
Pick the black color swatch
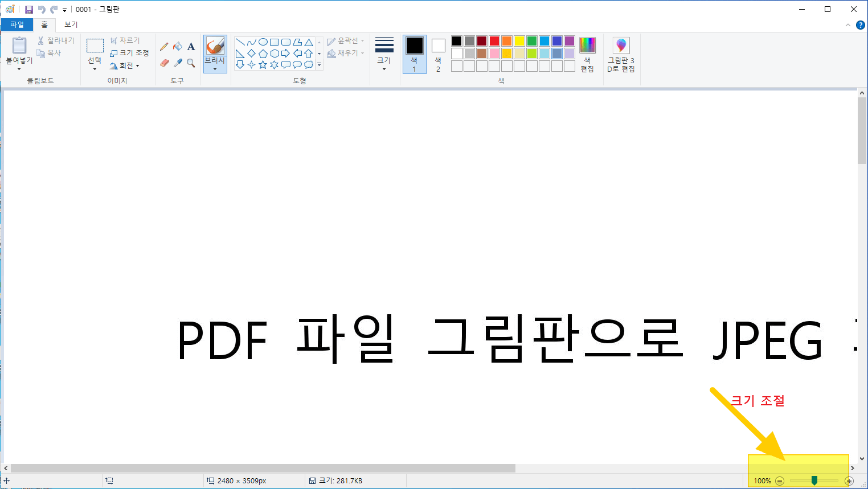tap(457, 41)
